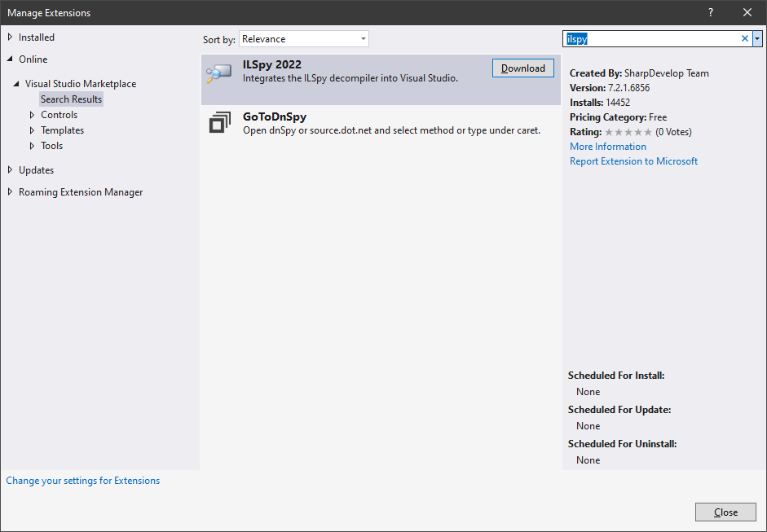Select the ILSpy 2022 result title
Viewport: 767px width, 532px height.
(272, 64)
